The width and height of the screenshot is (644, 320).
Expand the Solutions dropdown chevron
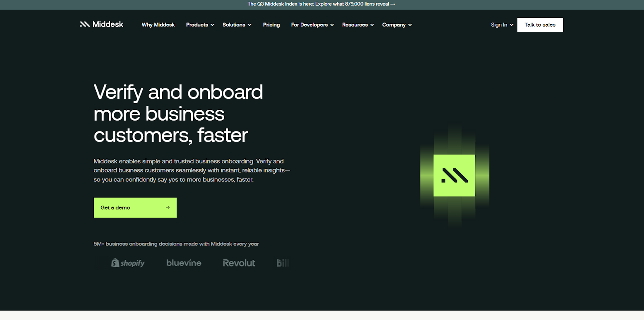[250, 25]
